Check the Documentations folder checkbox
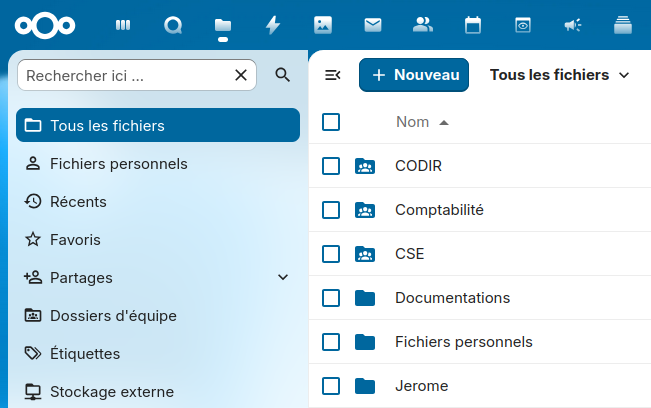 [331, 298]
